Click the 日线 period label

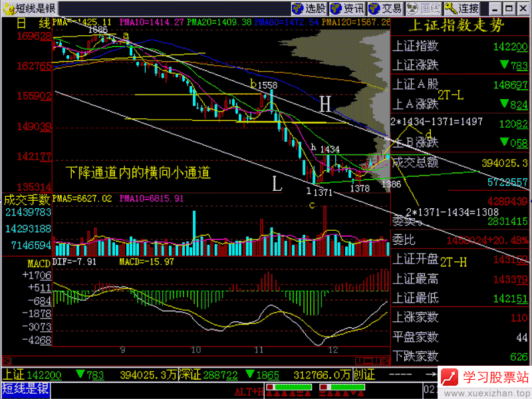click(33, 23)
